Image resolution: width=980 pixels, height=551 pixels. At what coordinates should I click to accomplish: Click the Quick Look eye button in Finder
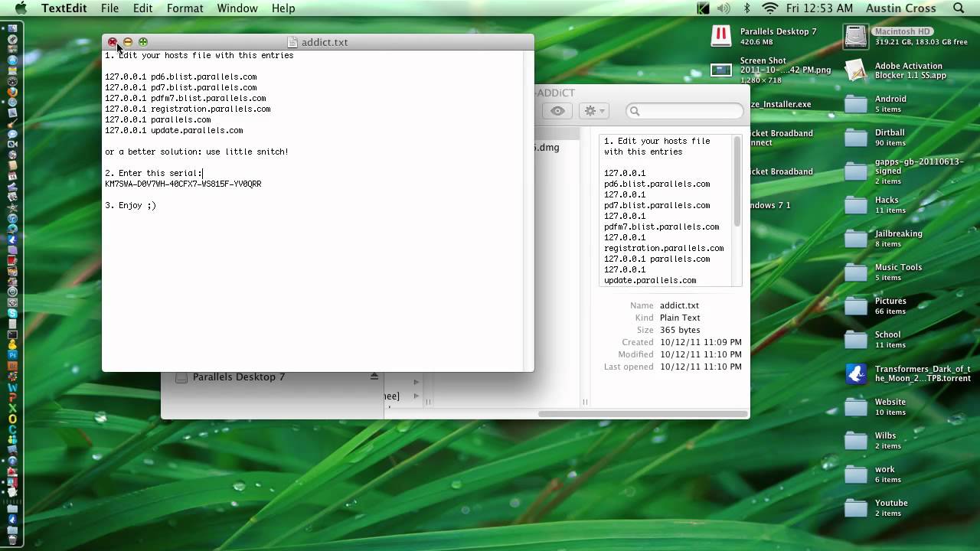click(557, 111)
